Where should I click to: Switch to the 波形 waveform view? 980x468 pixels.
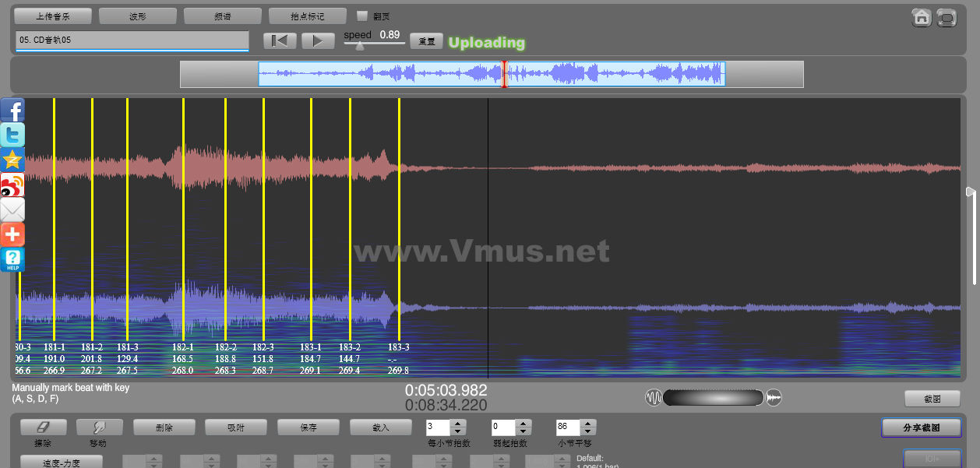(x=138, y=16)
